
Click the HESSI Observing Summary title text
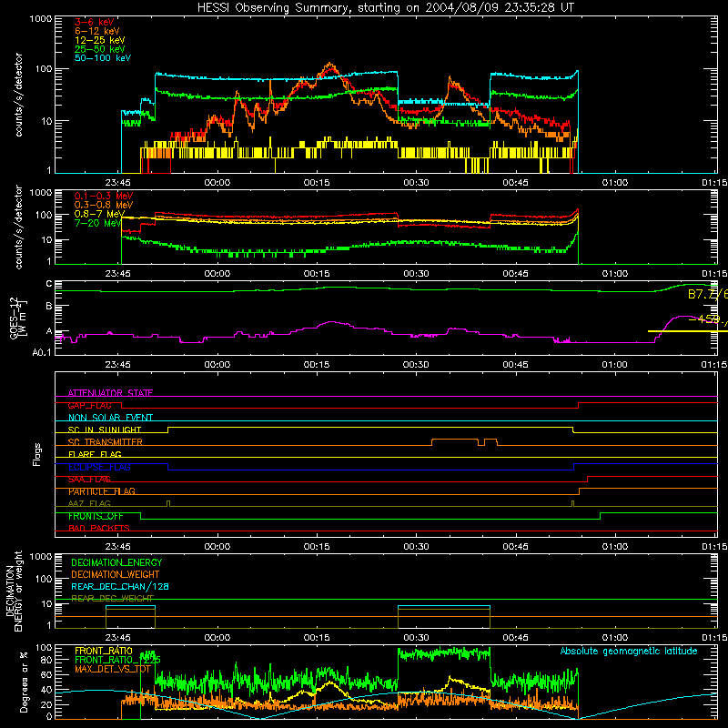385,8
